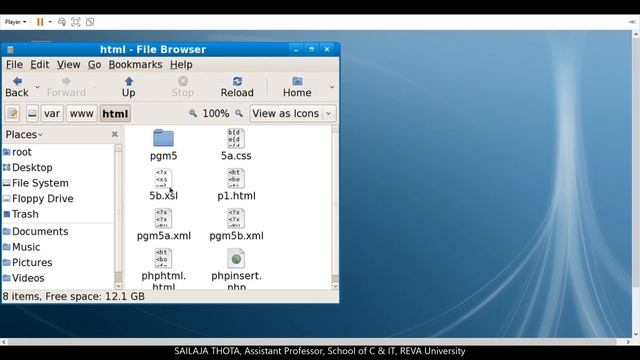Screen dimensions: 640x360
Task: Select the pgm5b.xml file icon
Action: tap(236, 219)
